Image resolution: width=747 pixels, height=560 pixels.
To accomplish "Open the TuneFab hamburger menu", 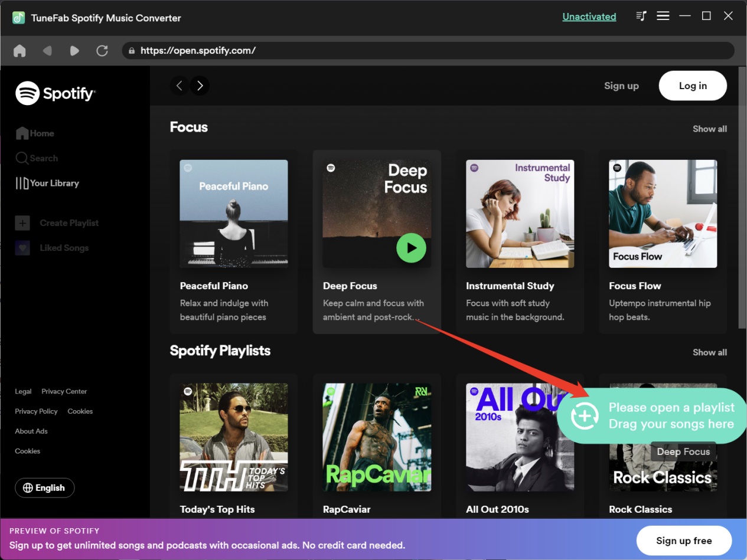I will click(x=663, y=16).
